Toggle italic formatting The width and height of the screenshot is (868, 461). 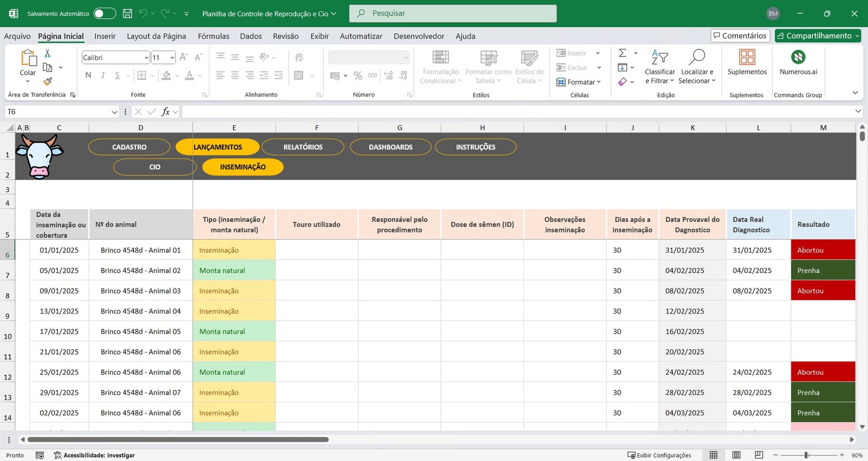click(x=103, y=75)
